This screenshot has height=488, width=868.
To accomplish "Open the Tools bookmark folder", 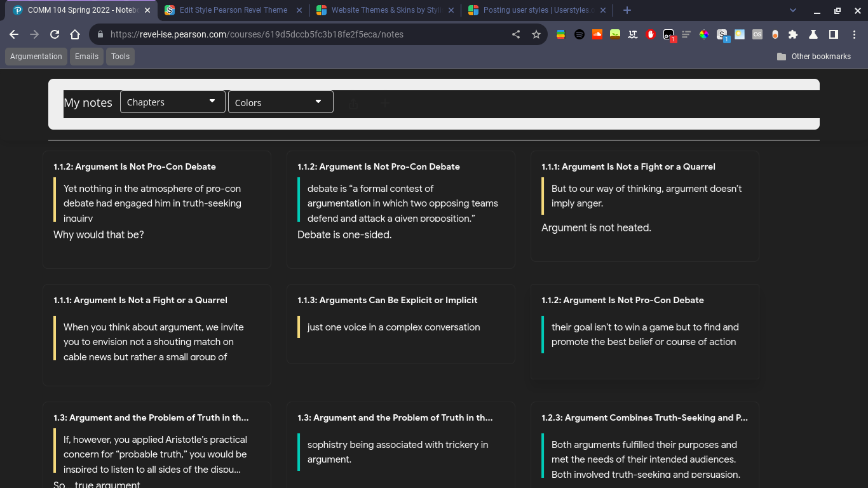I will 120,57.
